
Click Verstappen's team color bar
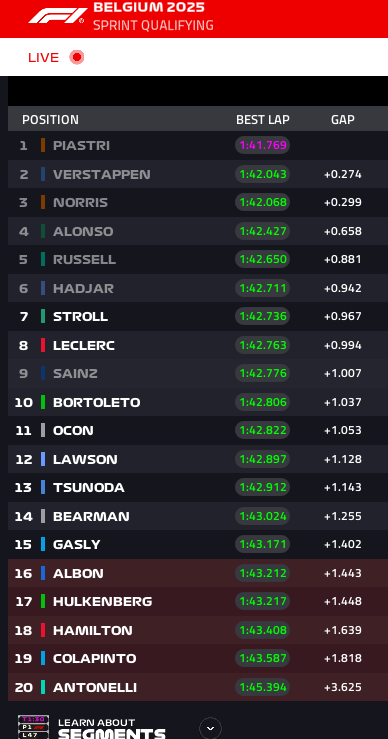click(x=43, y=174)
